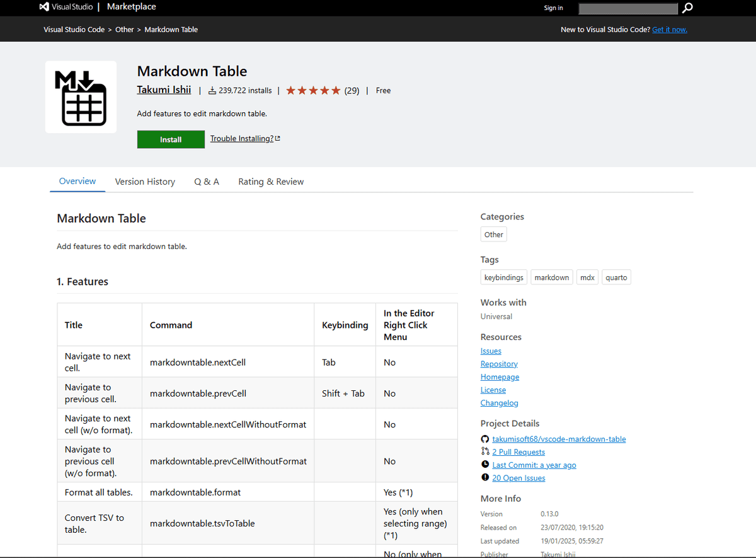
Task: Open the Q & A tab
Action: point(207,182)
